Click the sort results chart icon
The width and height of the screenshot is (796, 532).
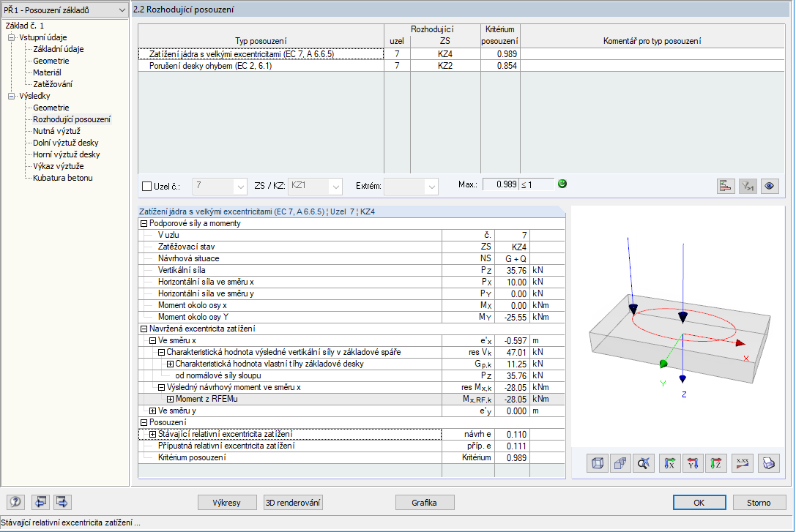click(726, 186)
